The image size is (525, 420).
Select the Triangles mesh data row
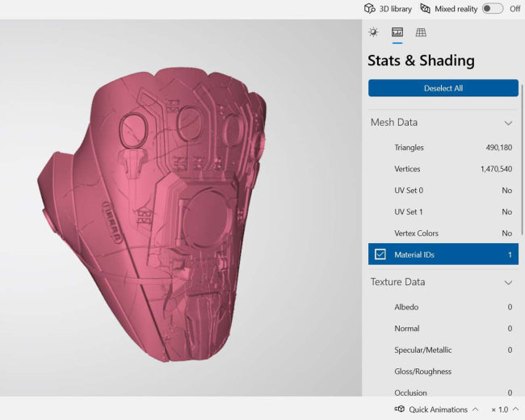tap(443, 147)
